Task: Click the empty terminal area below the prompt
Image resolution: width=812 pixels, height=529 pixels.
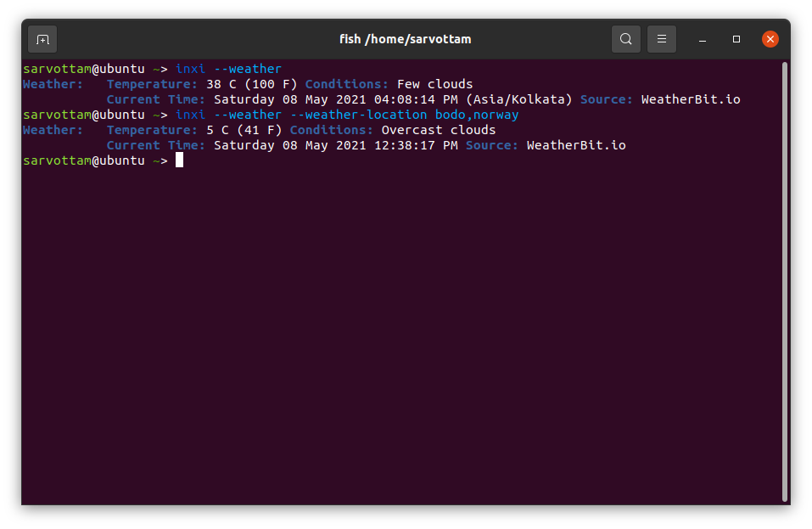Action: tap(399, 340)
